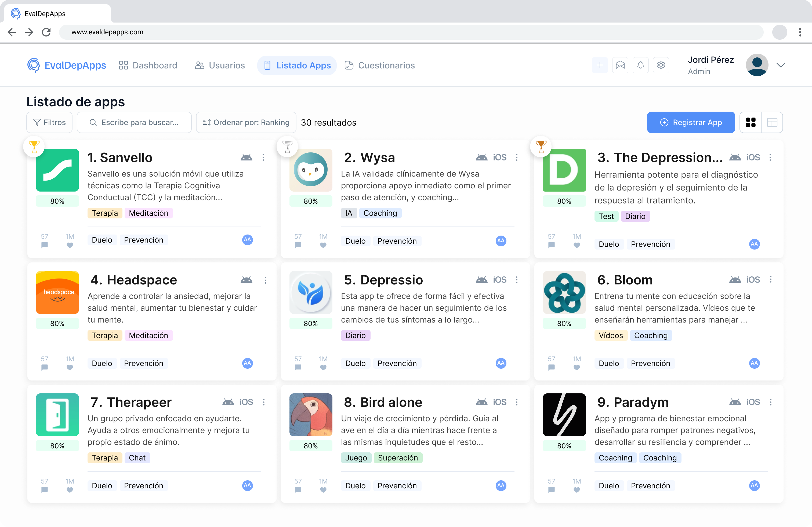This screenshot has height=527, width=812.
Task: Click comments icon on Headspace card
Action: click(x=44, y=367)
